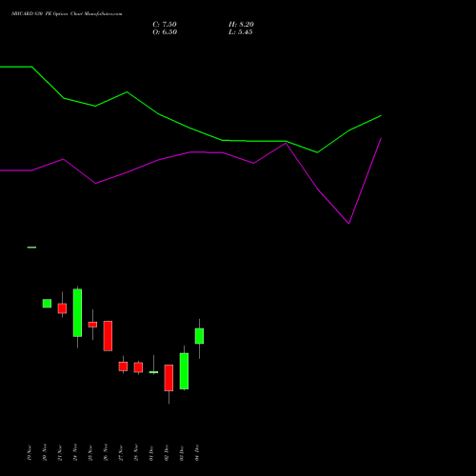Select the 03 Dec date label

coord(182,453)
